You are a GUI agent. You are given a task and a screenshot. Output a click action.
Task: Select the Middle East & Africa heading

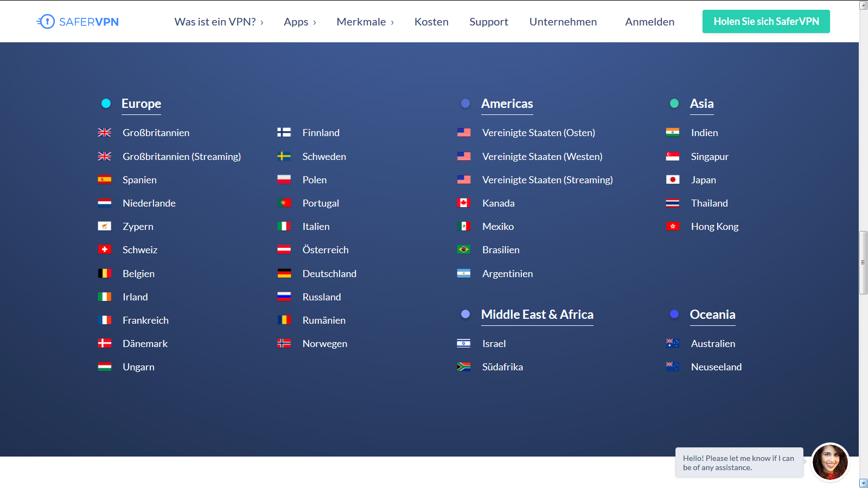pos(537,314)
